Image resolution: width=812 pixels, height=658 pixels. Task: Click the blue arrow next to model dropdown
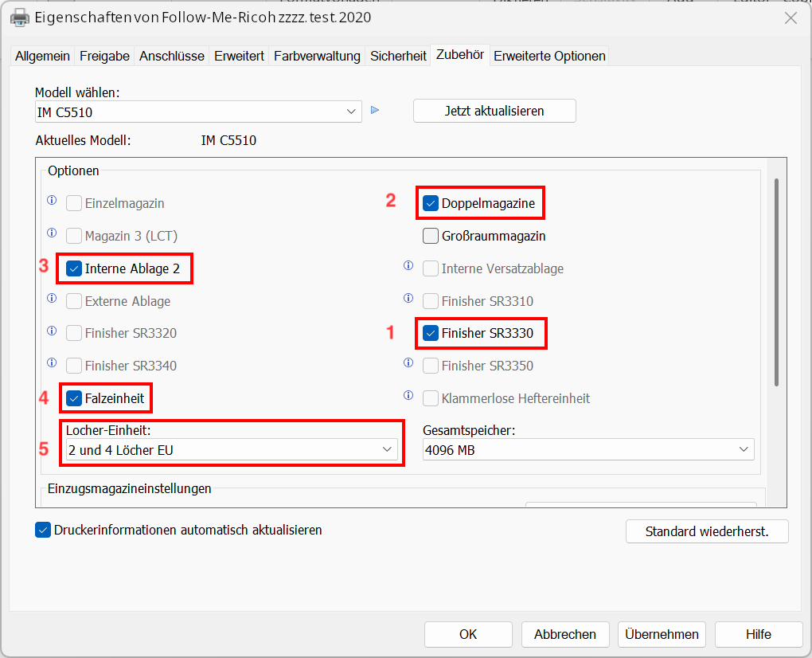[x=375, y=111]
